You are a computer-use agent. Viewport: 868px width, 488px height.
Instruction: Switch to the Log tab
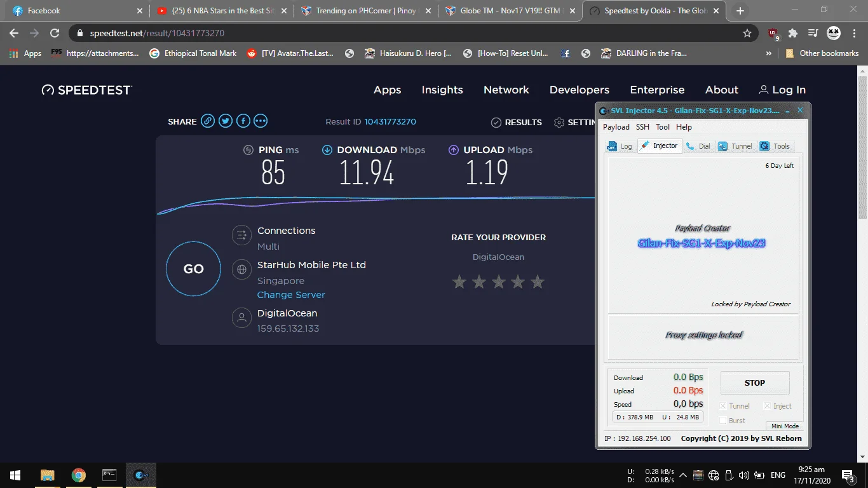(620, 146)
